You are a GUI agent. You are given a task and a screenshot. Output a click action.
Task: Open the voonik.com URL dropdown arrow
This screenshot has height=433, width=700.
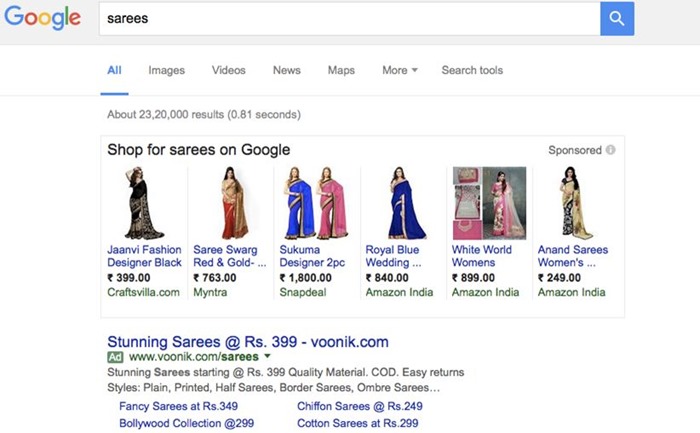pyautogui.click(x=268, y=357)
